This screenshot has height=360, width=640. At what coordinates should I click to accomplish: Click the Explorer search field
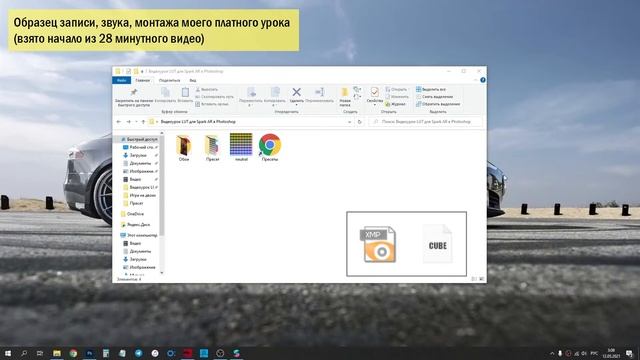425,122
